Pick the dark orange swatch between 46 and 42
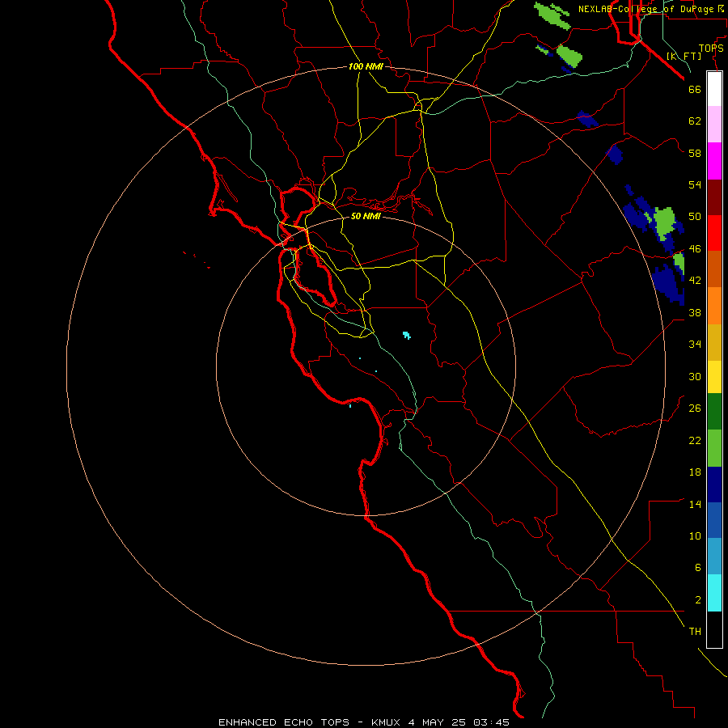 point(714,269)
